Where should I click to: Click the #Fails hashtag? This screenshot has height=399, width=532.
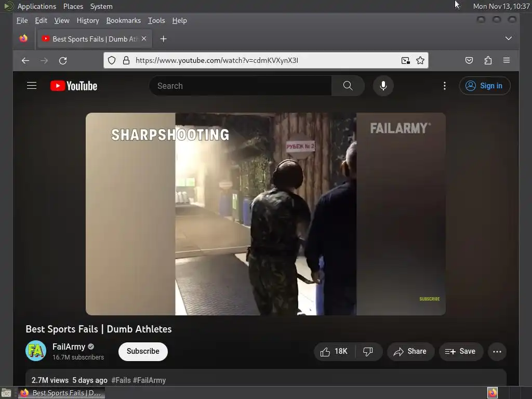tap(121, 380)
